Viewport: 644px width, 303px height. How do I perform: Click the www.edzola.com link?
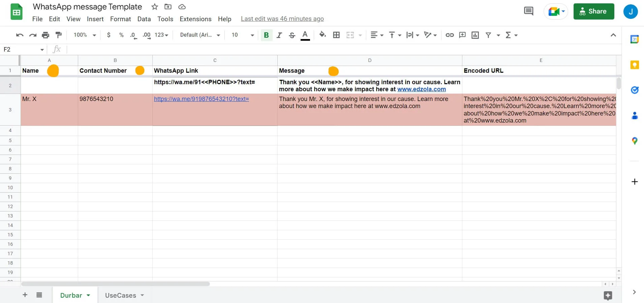(421, 89)
